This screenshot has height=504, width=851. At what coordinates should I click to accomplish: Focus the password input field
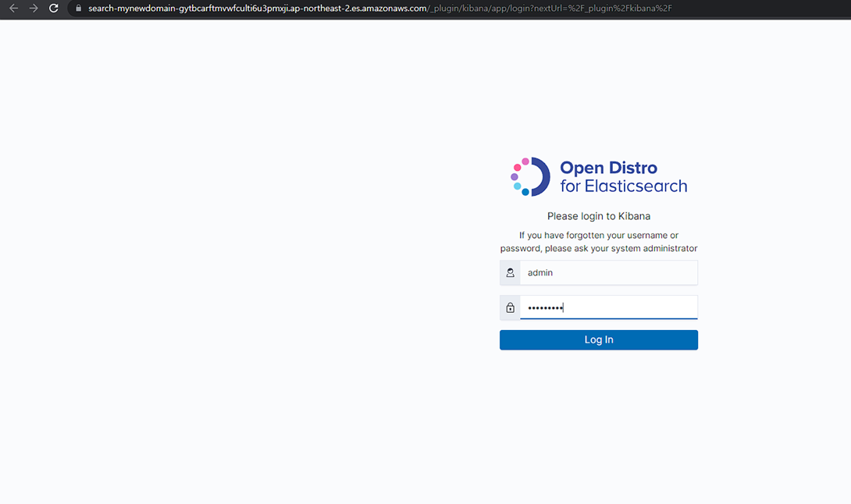point(609,307)
